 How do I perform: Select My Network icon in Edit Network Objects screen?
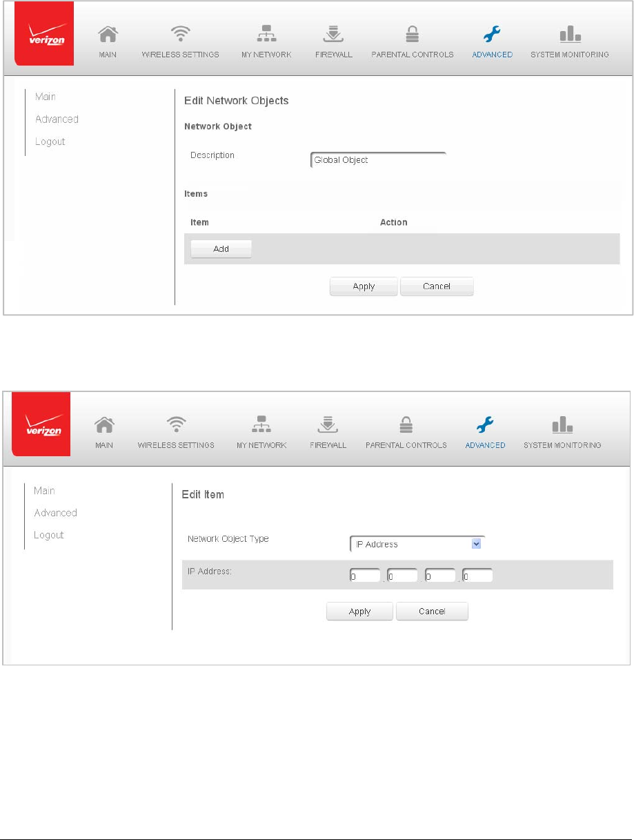pos(267,34)
